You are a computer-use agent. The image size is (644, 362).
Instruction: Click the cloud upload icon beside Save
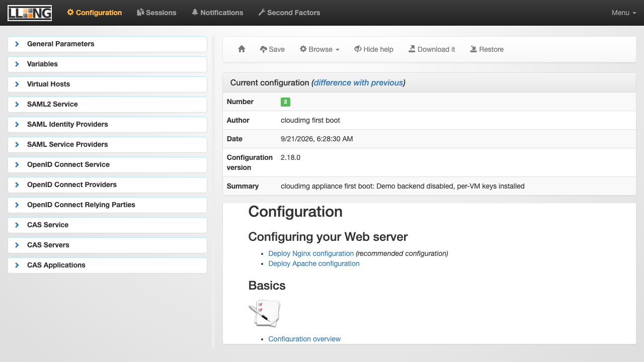263,49
